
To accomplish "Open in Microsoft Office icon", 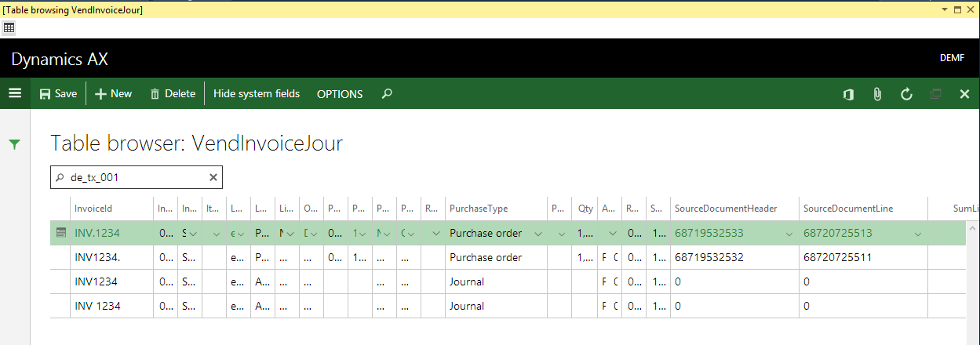I will (848, 94).
